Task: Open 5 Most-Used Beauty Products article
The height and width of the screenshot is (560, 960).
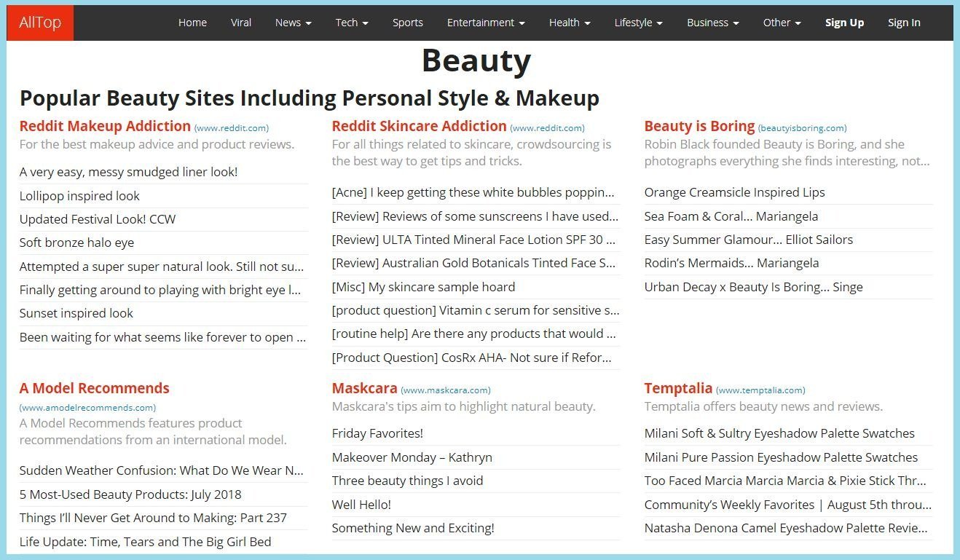Action: coord(130,494)
